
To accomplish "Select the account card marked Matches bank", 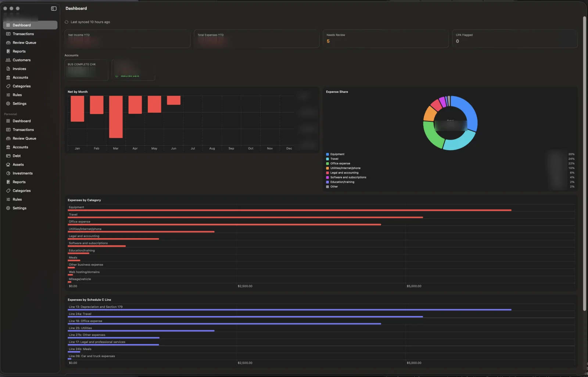I will tap(133, 70).
